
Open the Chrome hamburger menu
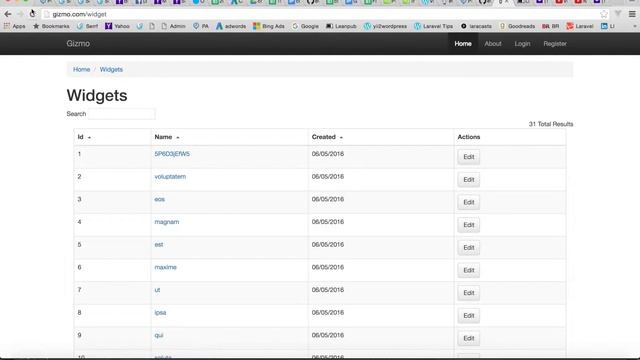(632, 14)
